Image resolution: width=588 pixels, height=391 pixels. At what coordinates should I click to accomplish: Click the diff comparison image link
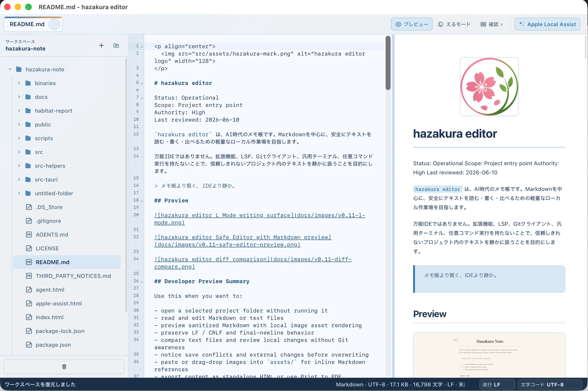pos(253,263)
